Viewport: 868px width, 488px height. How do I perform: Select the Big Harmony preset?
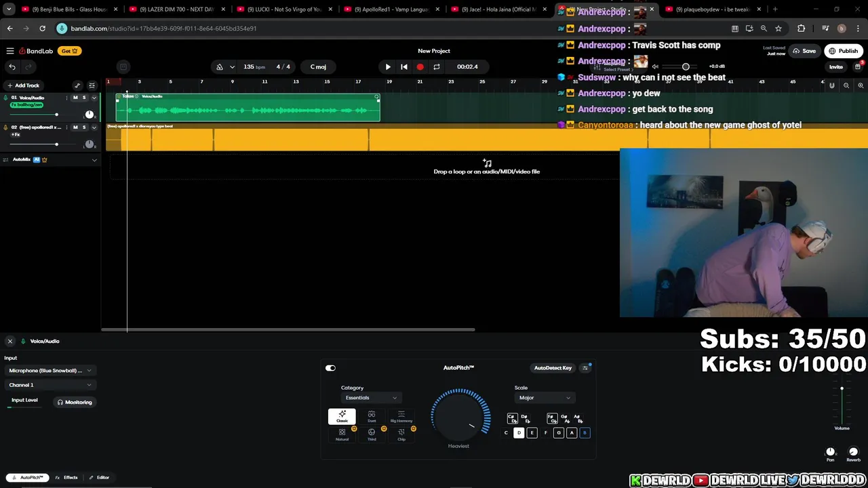(x=401, y=416)
